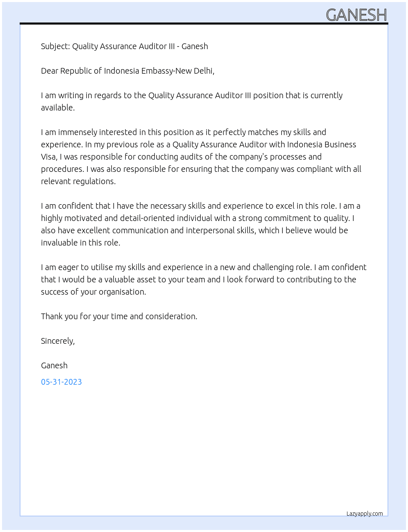Select the blue date 05-31-2023

(x=61, y=382)
